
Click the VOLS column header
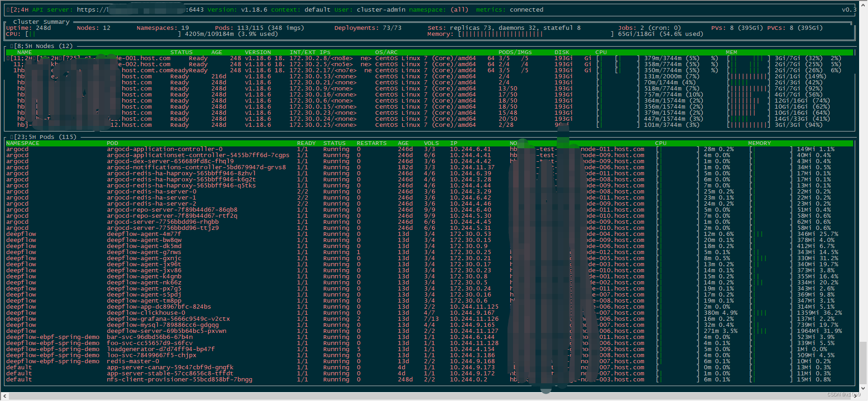coord(431,143)
